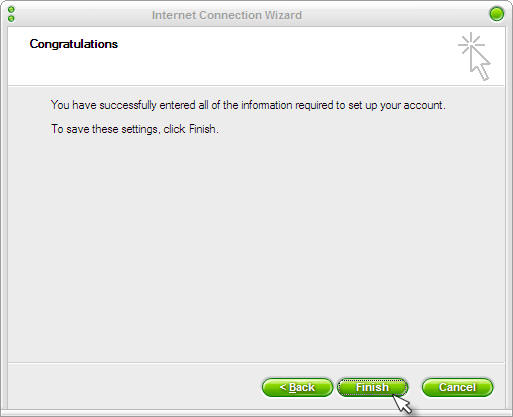Screen dimensions: 513x417
Task: Click the word Finish in the instruction sentence
Action: tap(202, 129)
